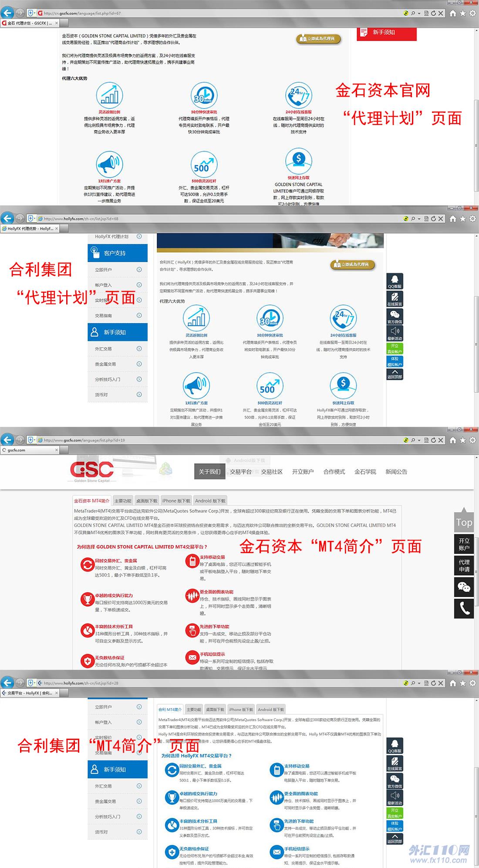Expand HollyFX 代理计划 chevron at sidebar top
Viewport: 479px width, 868px height.
139,236
